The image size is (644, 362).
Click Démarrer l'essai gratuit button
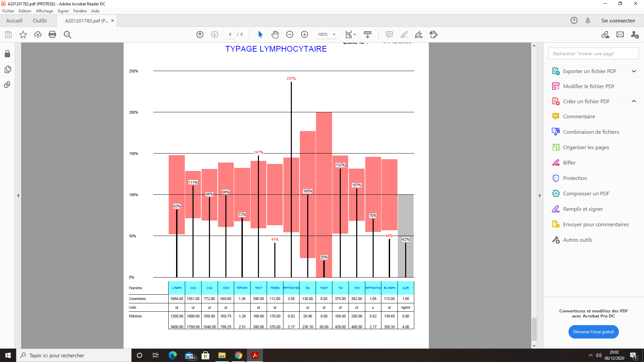pyautogui.click(x=593, y=332)
